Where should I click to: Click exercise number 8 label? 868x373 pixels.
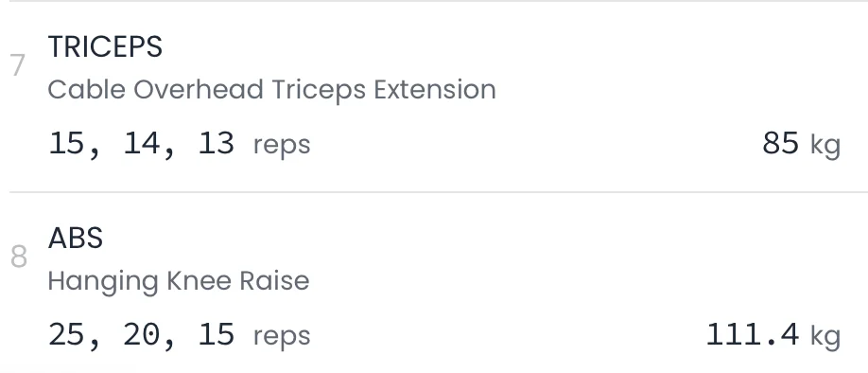[x=19, y=257]
